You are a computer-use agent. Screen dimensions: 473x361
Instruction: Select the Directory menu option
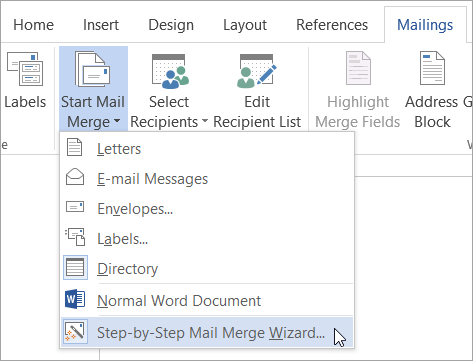point(207,269)
